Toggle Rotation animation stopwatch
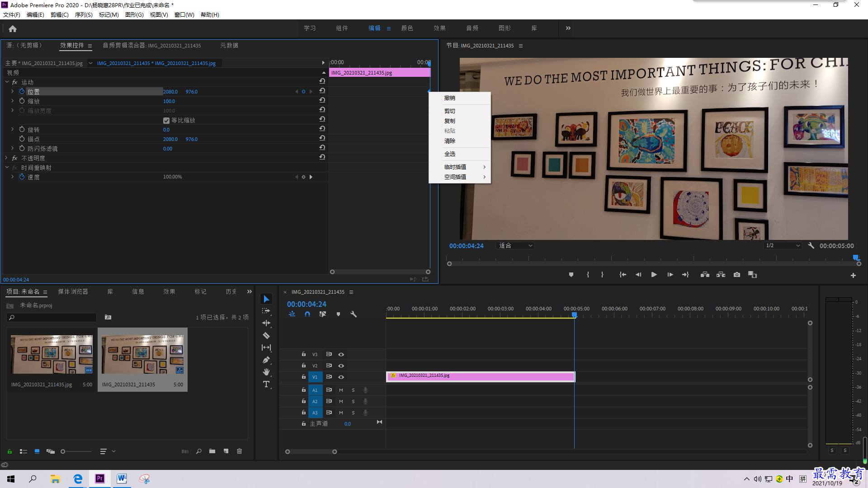The width and height of the screenshot is (868, 488). pos(22,129)
